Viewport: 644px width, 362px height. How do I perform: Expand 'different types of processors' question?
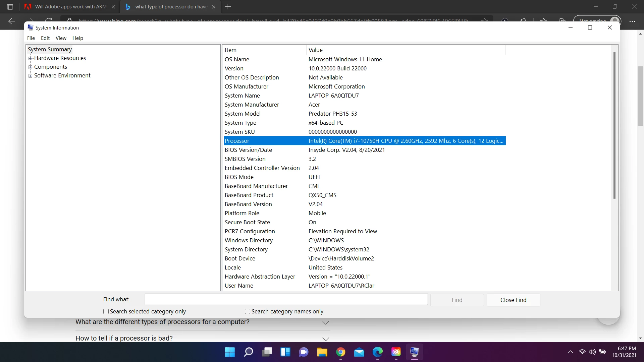pyautogui.click(x=203, y=322)
